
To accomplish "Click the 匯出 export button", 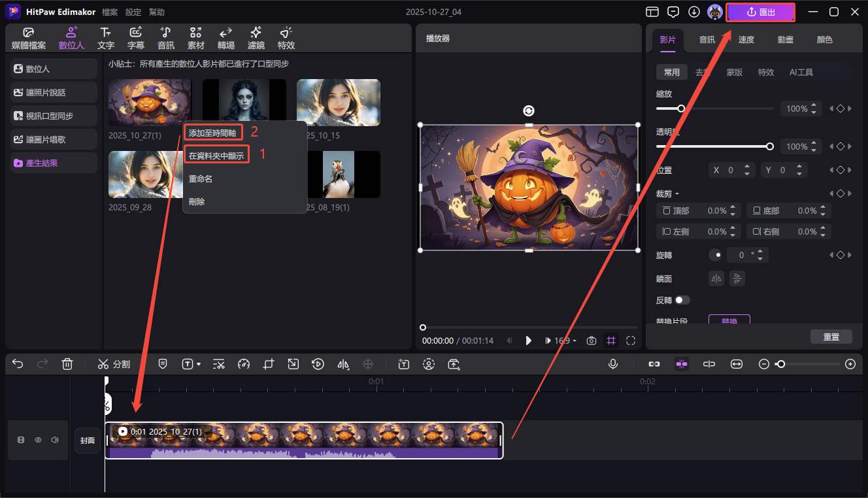I will (x=760, y=12).
